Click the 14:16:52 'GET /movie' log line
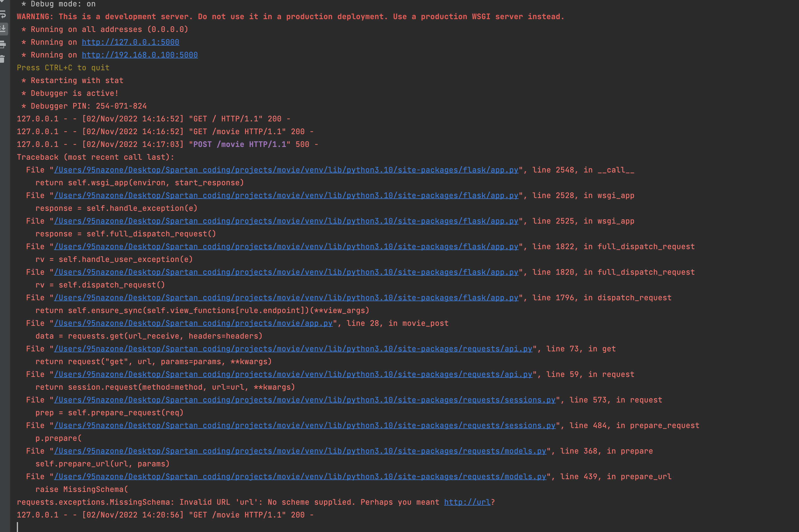799x532 pixels. 165,132
